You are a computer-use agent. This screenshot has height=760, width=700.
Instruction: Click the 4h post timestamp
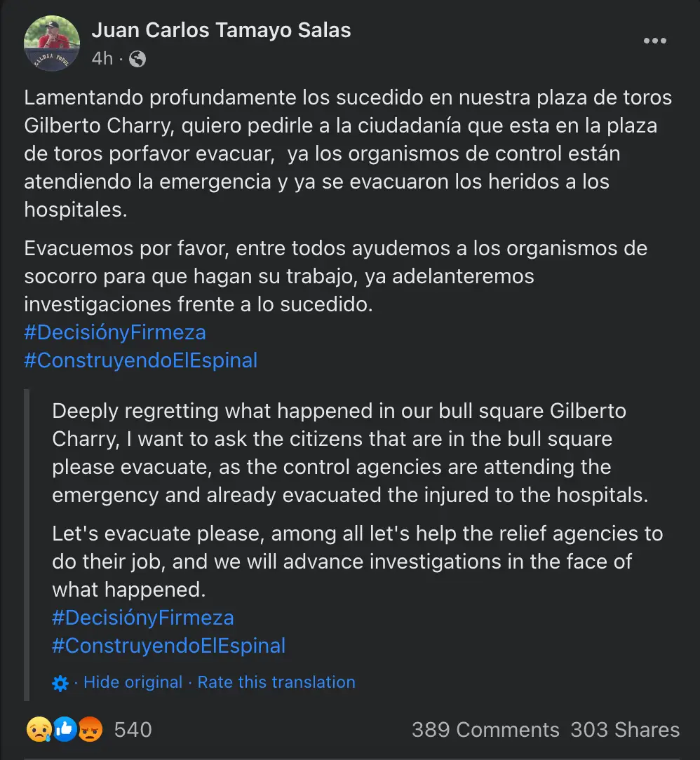[x=102, y=59]
